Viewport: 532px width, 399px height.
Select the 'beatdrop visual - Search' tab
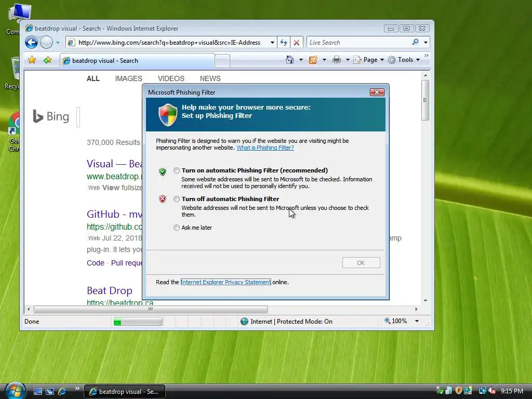137,61
